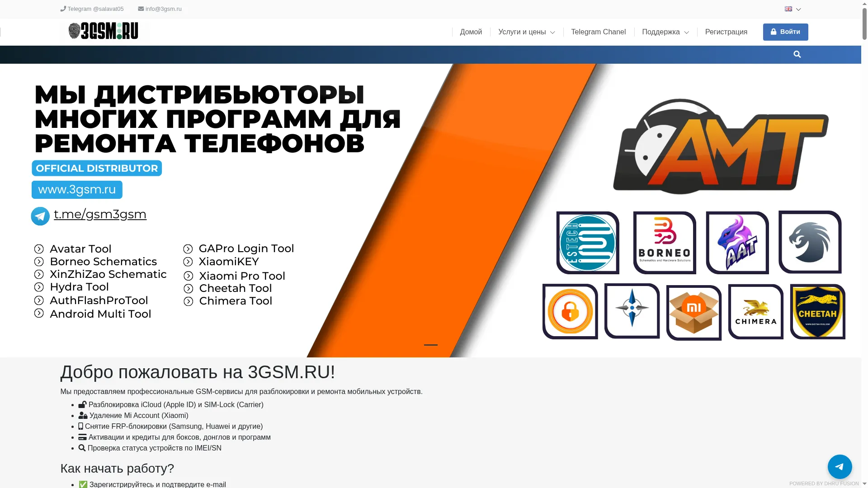Click the Как начать работу heading
Screen dimensions: 868x488
coord(117,469)
